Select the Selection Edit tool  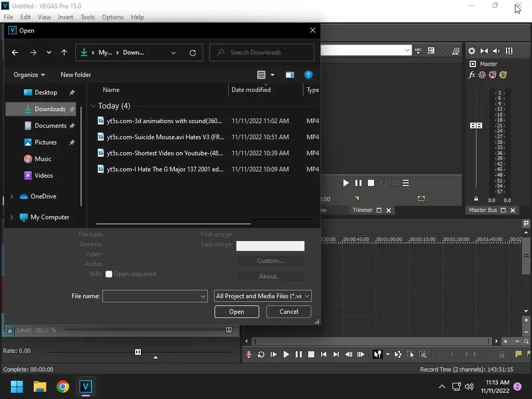pos(410,354)
